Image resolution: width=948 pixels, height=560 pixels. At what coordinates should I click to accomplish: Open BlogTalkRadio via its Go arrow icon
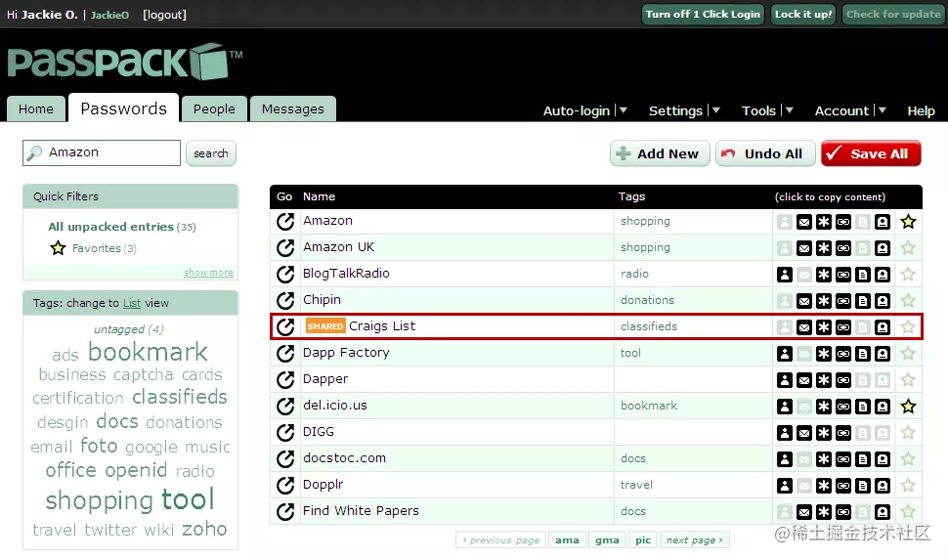(x=285, y=274)
